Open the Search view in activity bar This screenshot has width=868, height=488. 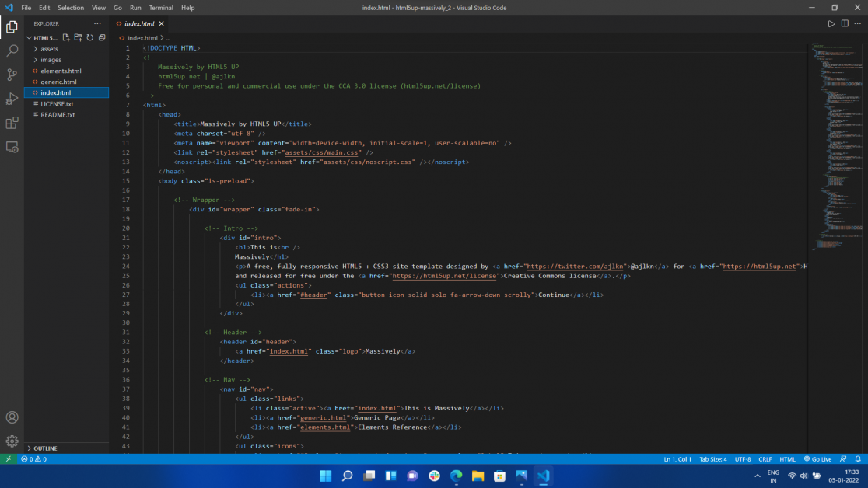(12, 51)
